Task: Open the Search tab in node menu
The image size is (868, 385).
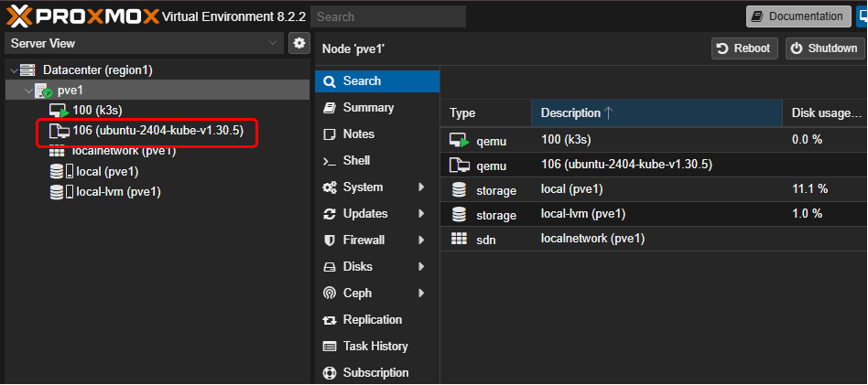Action: click(x=377, y=81)
